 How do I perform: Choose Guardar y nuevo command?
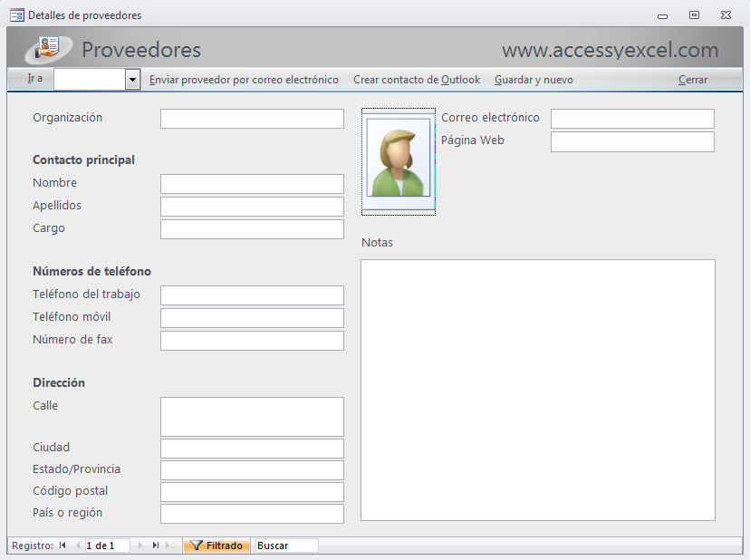(x=534, y=79)
